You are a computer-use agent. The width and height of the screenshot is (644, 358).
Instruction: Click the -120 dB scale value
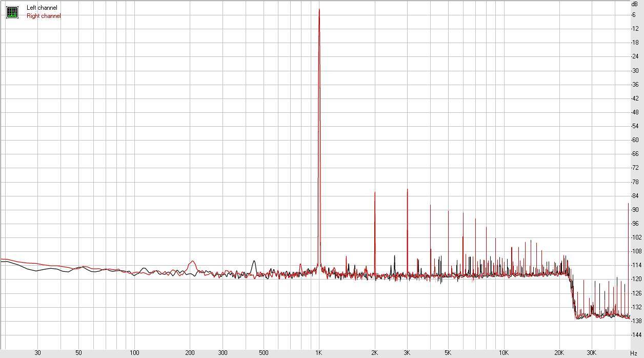(x=636, y=280)
